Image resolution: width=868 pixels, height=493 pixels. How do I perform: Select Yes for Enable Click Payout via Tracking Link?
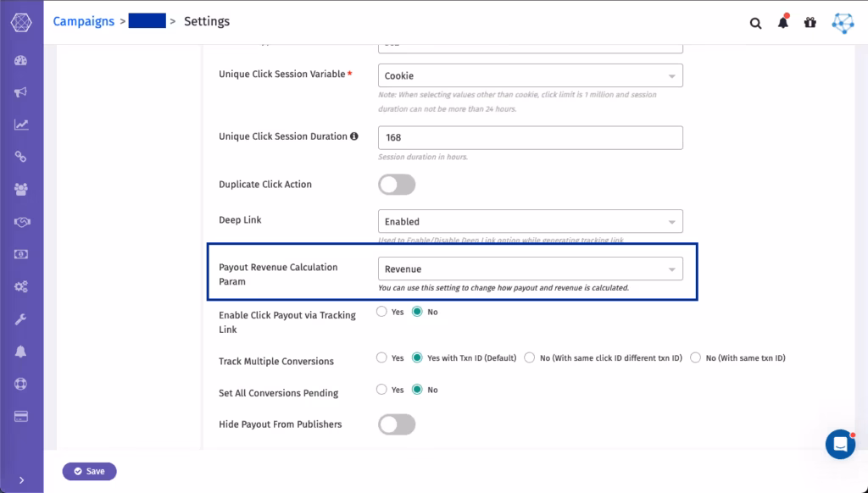381,312
